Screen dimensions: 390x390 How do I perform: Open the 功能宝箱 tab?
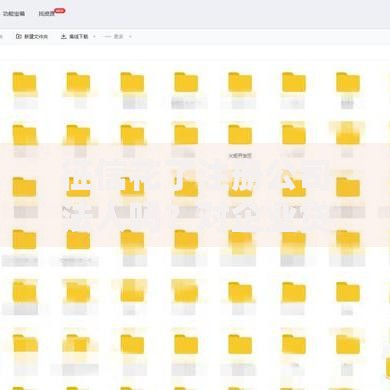[14, 14]
